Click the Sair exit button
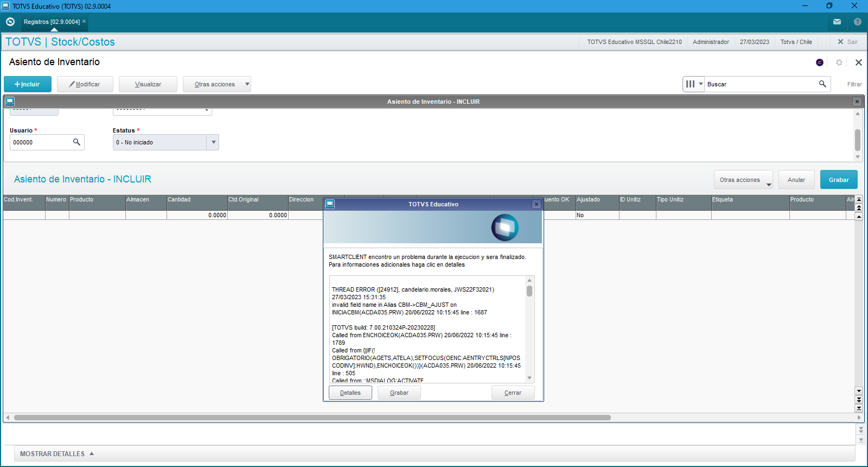This screenshot has height=467, width=868. (x=847, y=42)
